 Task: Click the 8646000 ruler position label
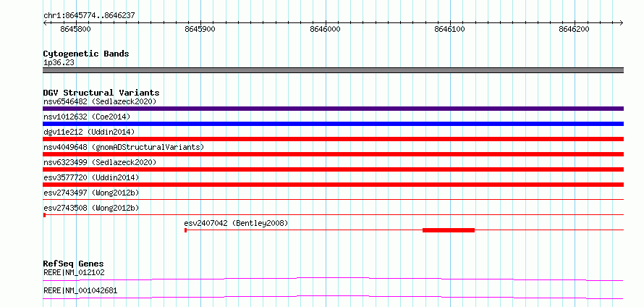[x=326, y=29]
